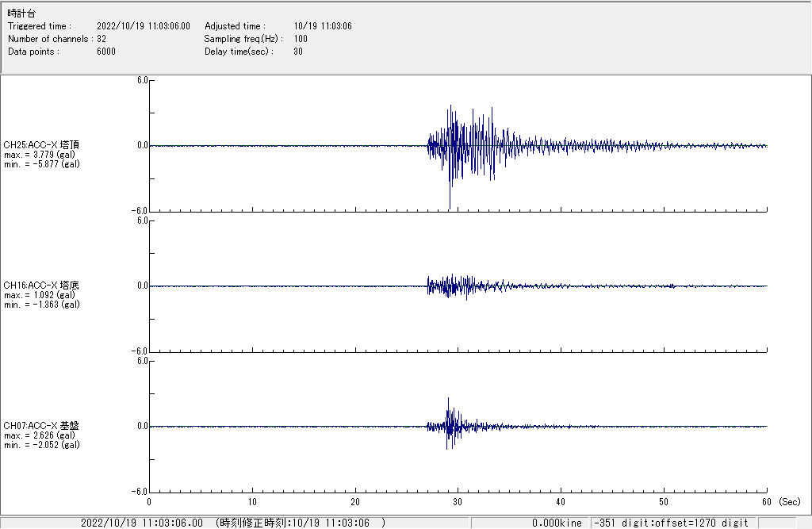This screenshot has height=529, width=812.
Task: Select the CH07:ACC-X 基盤 channel label
Action: 41,426
